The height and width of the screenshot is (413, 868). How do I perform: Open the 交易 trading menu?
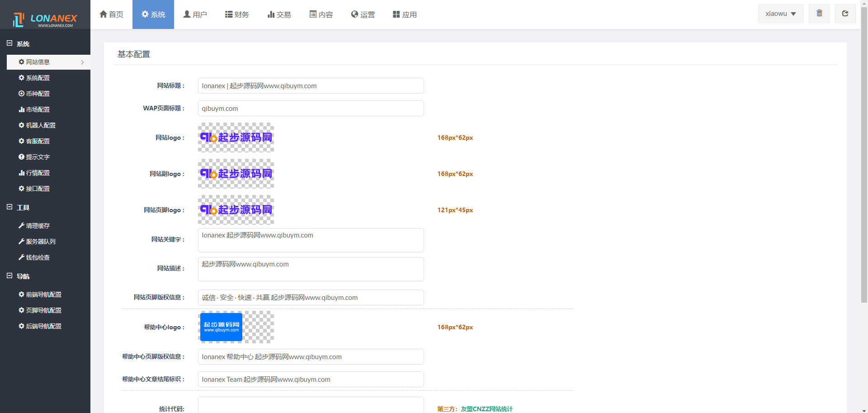coord(279,14)
